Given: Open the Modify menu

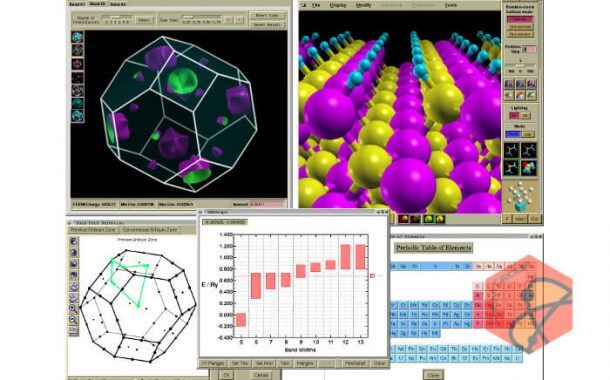Looking at the screenshot, I should [x=363, y=5].
